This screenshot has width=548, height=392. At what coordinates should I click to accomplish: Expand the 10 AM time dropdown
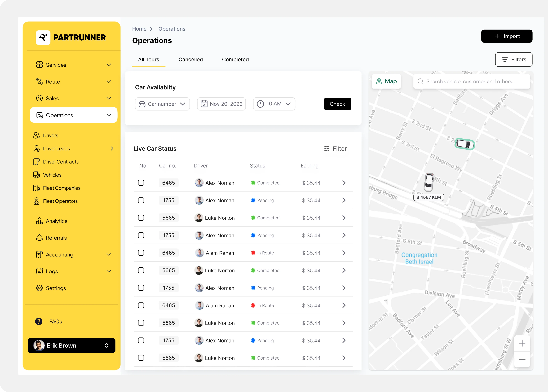[x=274, y=104]
